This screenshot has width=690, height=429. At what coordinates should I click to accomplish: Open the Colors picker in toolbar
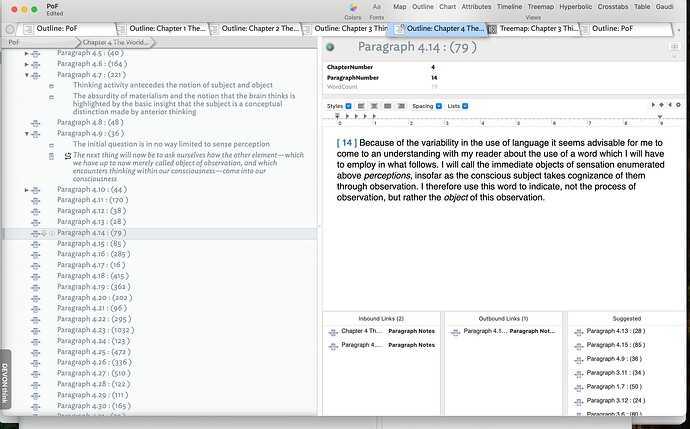353,11
